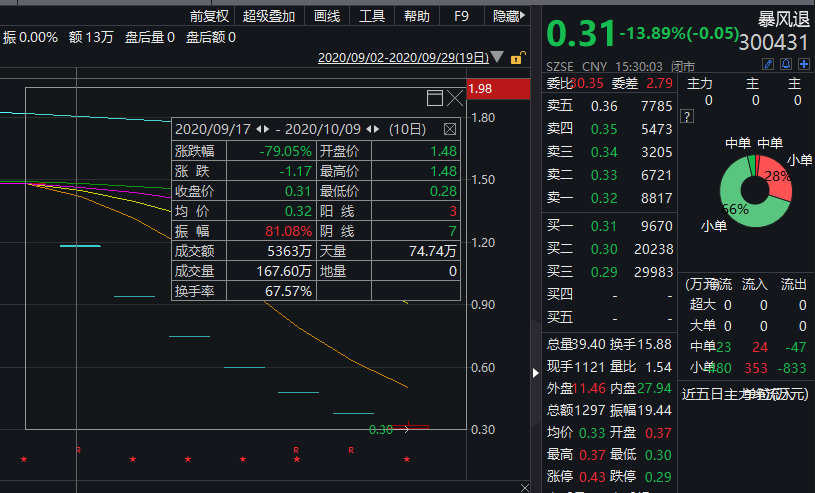Select the 卖二 0.33 order row
The image size is (815, 493).
[609, 175]
